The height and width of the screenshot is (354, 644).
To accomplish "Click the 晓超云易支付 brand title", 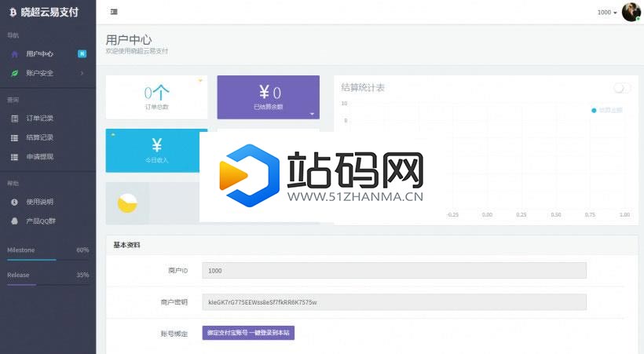I will 49,13.
